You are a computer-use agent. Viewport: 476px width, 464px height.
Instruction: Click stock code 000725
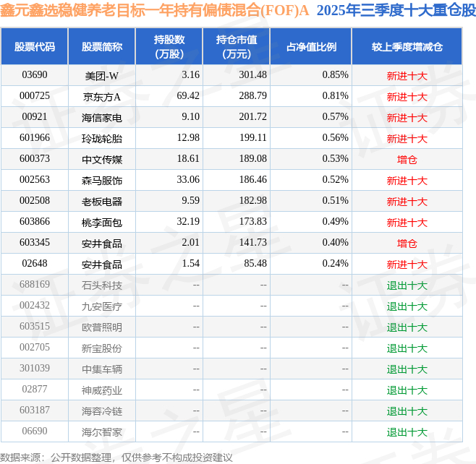point(35,96)
